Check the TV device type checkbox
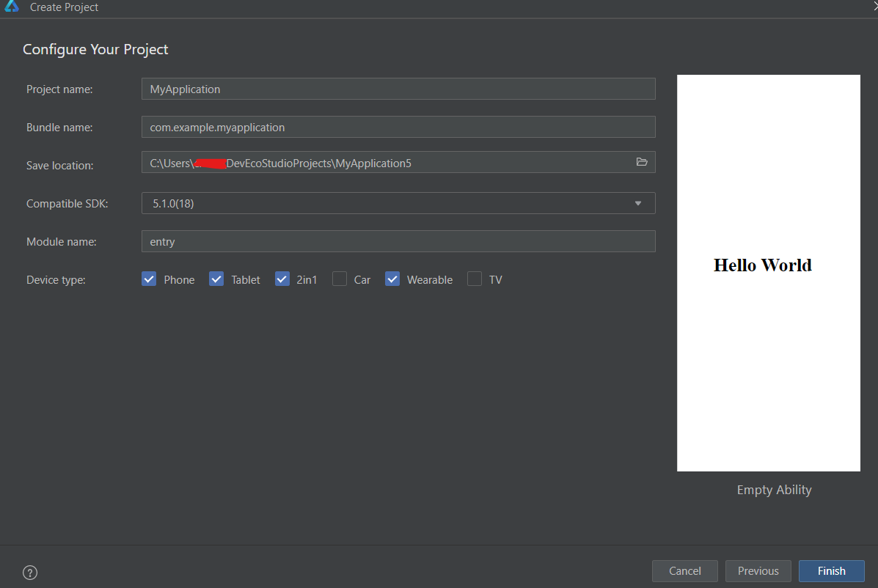Image resolution: width=878 pixels, height=588 pixels. click(475, 279)
